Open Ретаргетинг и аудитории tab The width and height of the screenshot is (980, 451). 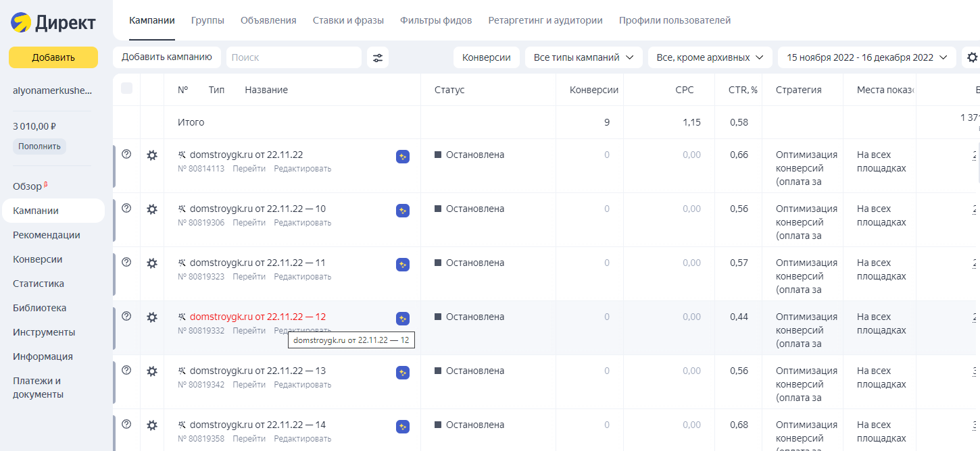pyautogui.click(x=545, y=20)
